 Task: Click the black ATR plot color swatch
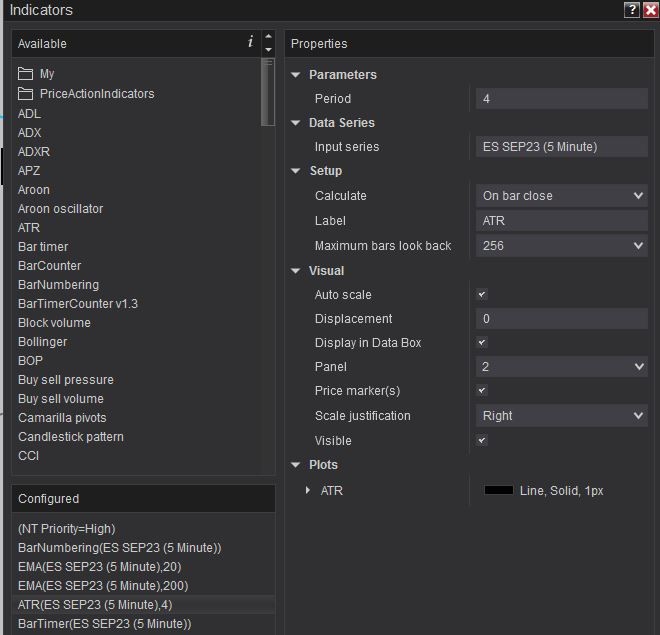tap(499, 490)
